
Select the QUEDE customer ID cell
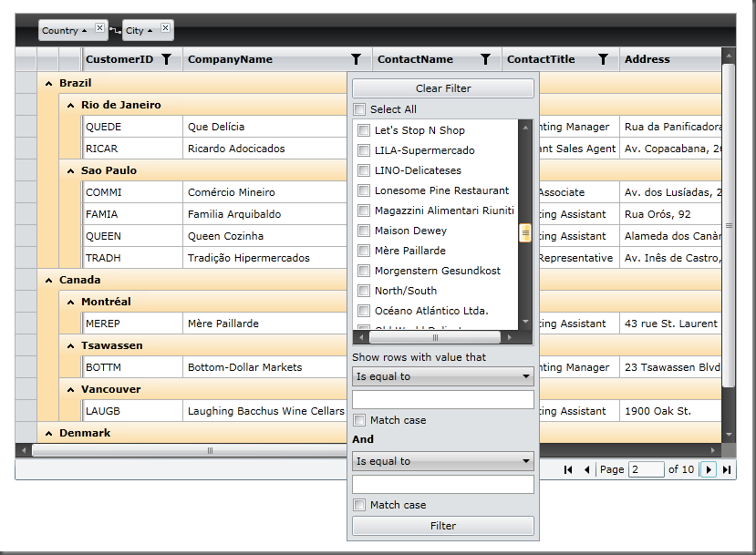click(x=131, y=127)
